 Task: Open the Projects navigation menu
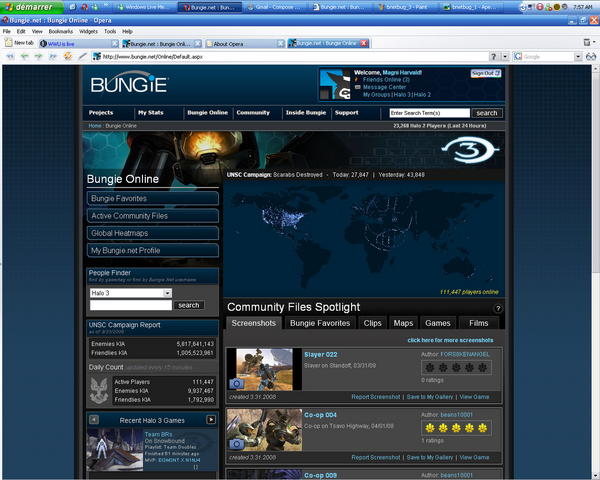pyautogui.click(x=101, y=113)
